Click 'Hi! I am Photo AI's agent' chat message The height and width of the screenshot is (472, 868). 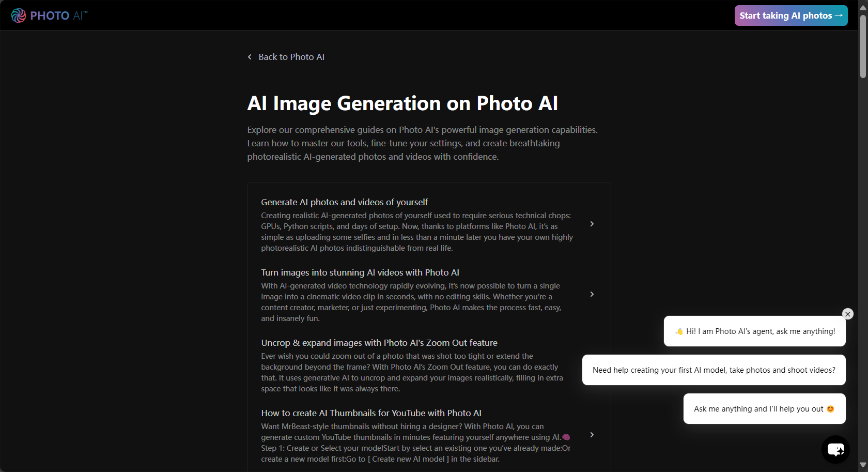pyautogui.click(x=755, y=331)
